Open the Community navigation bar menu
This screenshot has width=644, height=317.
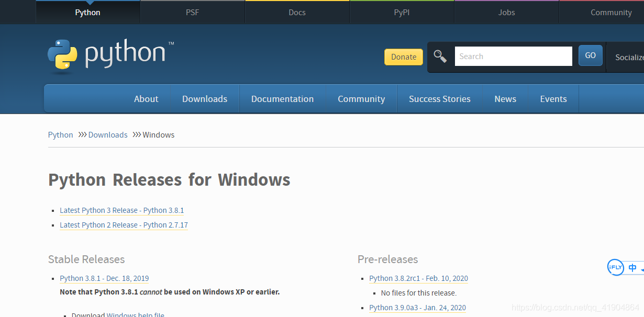(x=361, y=99)
